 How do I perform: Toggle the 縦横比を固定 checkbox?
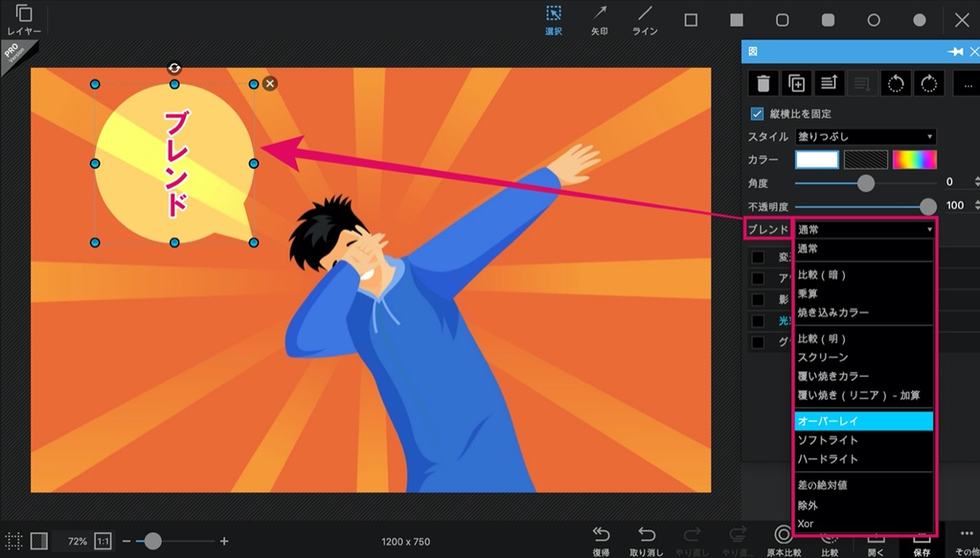click(757, 114)
